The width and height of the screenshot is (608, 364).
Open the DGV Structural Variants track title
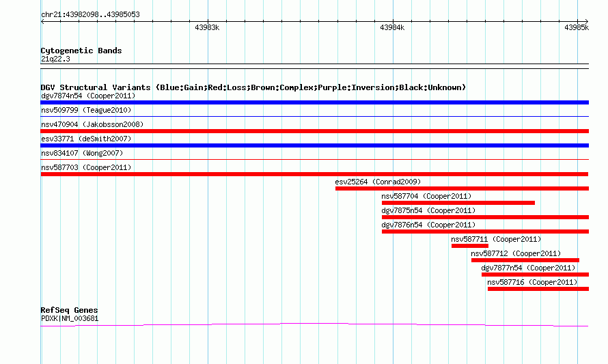tap(253, 87)
